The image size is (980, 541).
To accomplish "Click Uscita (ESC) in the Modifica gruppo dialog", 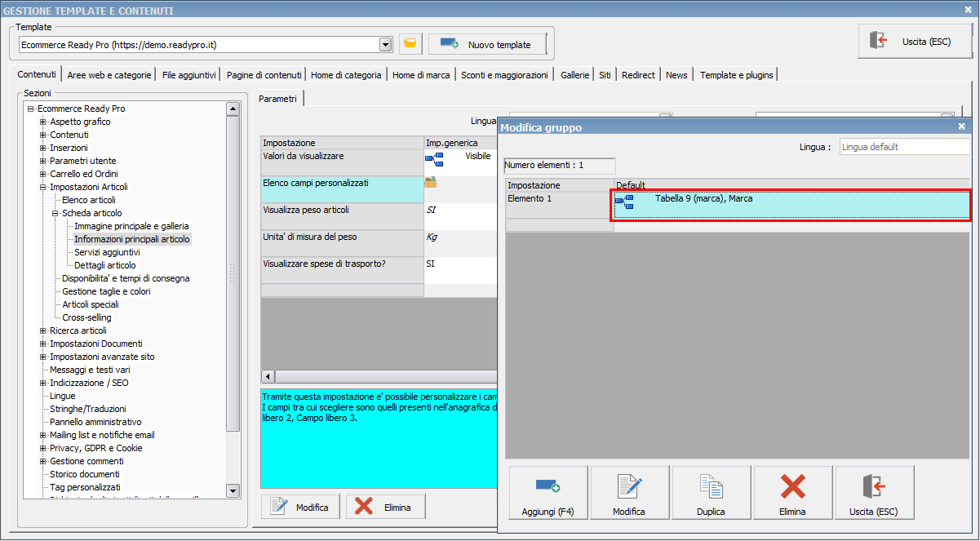I will pos(874,493).
